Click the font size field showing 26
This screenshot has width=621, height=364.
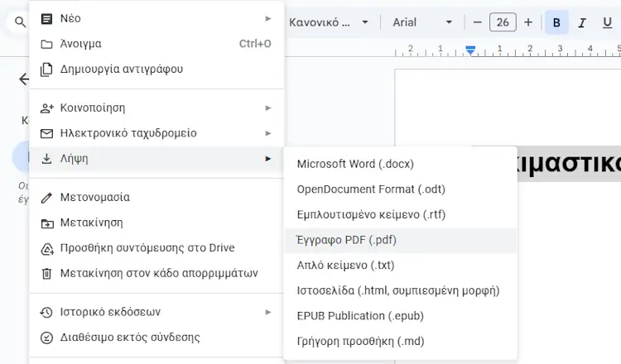point(503,22)
